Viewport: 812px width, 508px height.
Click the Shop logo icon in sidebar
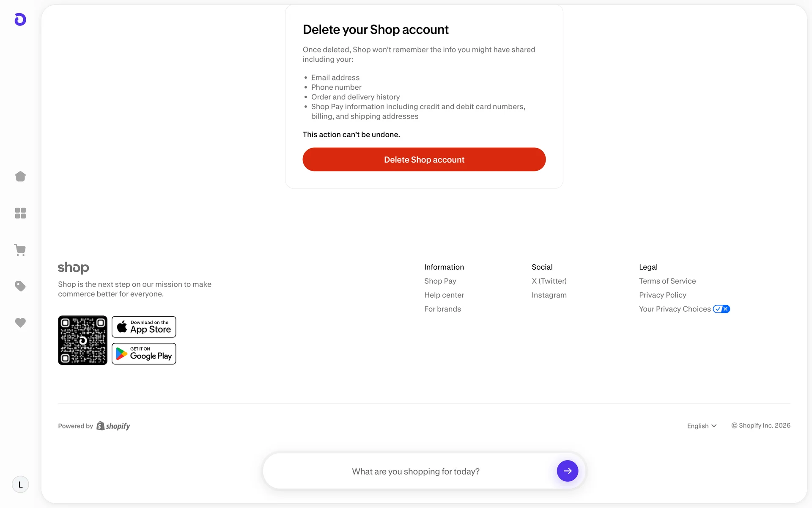point(20,19)
